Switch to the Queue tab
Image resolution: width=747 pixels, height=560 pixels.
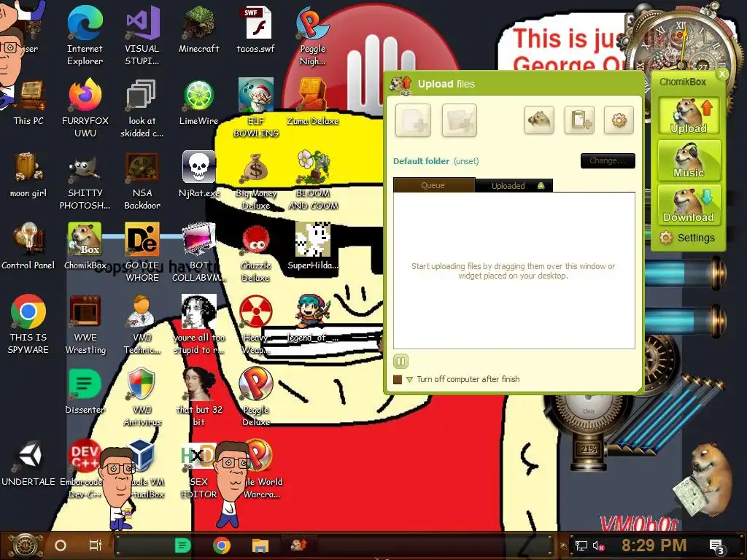pos(433,185)
